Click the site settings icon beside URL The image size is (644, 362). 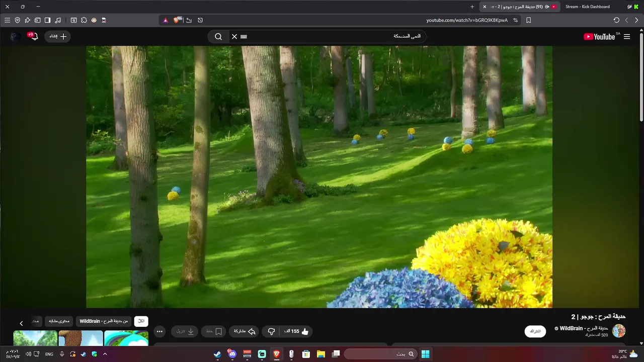(x=515, y=20)
